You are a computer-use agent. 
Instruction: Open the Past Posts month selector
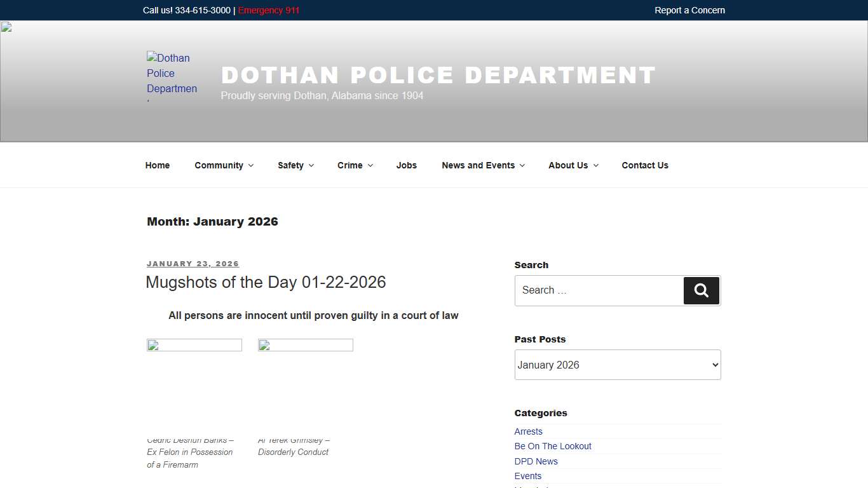(x=616, y=364)
